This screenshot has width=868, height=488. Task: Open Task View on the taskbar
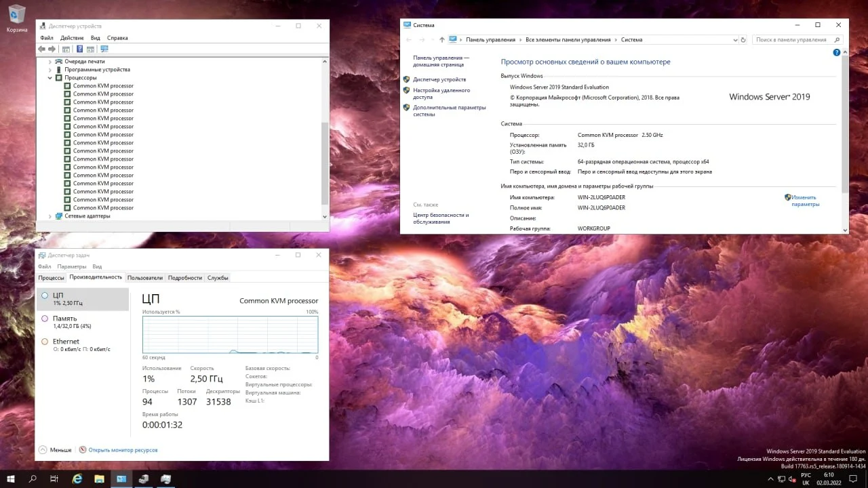pos(54,479)
